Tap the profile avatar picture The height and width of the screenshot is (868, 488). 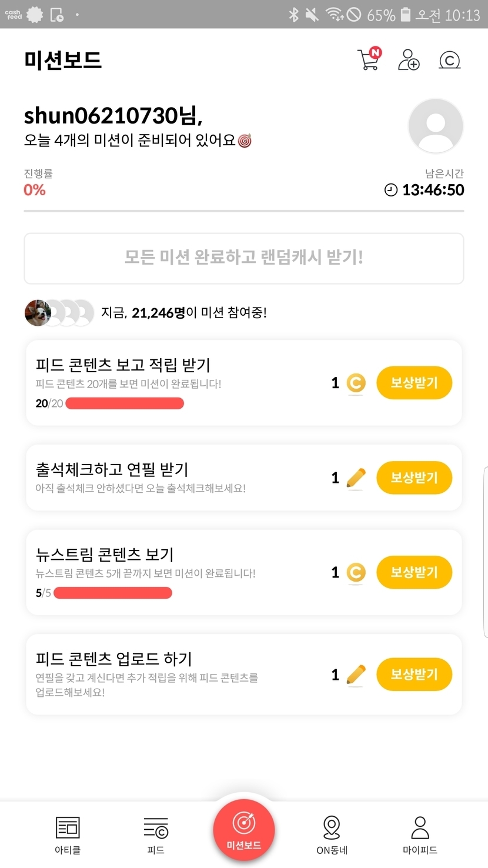436,126
